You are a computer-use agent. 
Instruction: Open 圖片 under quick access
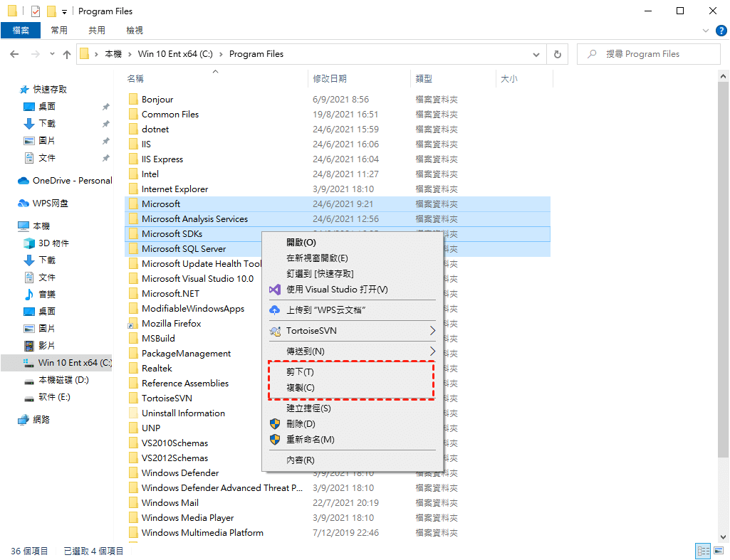point(40,140)
